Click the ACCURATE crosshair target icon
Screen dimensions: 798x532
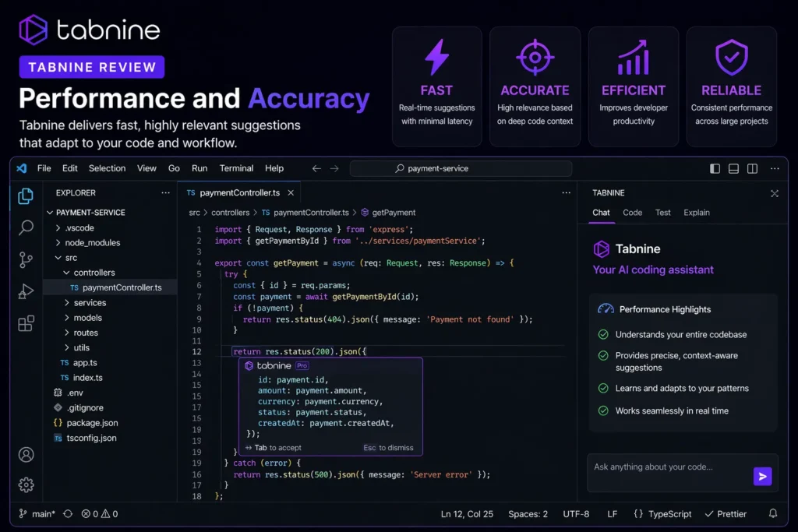click(x=535, y=57)
